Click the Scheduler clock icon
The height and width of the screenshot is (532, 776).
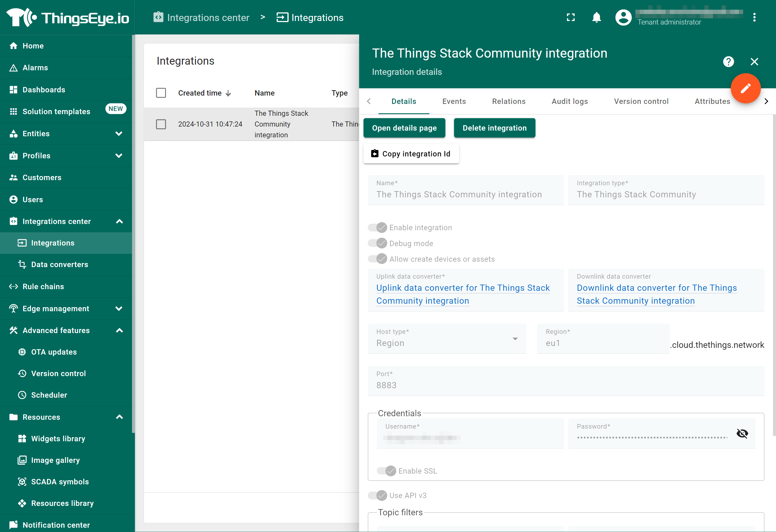22,395
